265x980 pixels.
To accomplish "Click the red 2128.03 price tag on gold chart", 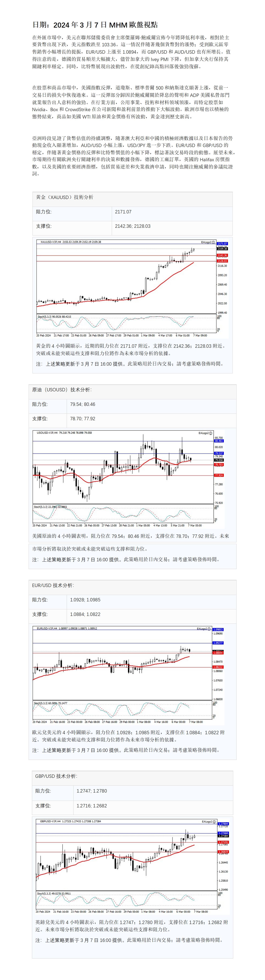I will (222, 261).
